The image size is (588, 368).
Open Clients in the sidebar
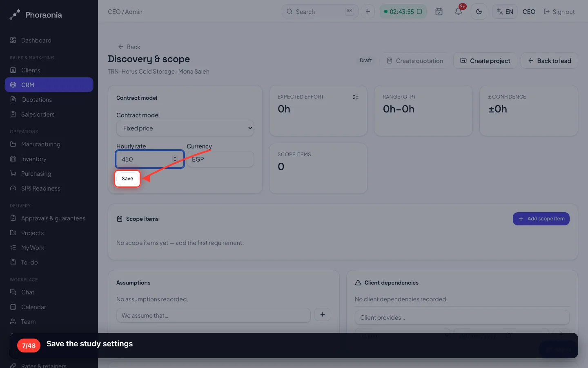click(x=49, y=70)
